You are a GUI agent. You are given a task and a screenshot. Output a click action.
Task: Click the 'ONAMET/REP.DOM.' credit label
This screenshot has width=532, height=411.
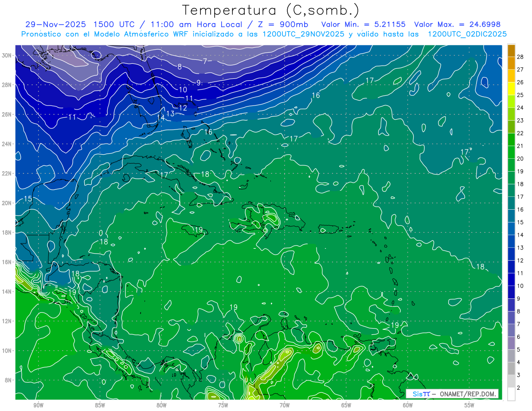tap(468, 394)
